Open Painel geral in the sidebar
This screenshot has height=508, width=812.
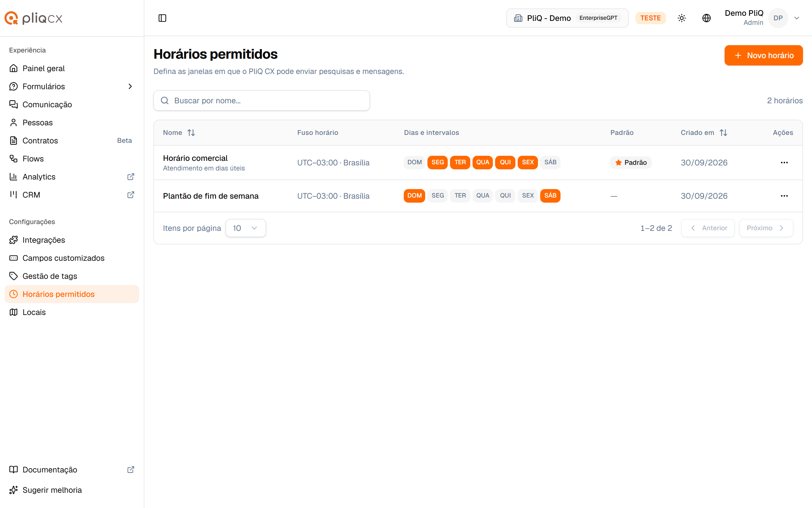pos(72,69)
